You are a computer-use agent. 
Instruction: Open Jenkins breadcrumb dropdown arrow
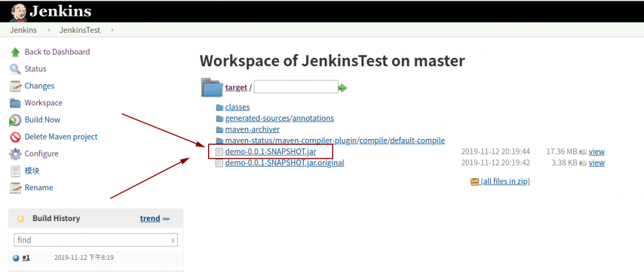point(50,30)
